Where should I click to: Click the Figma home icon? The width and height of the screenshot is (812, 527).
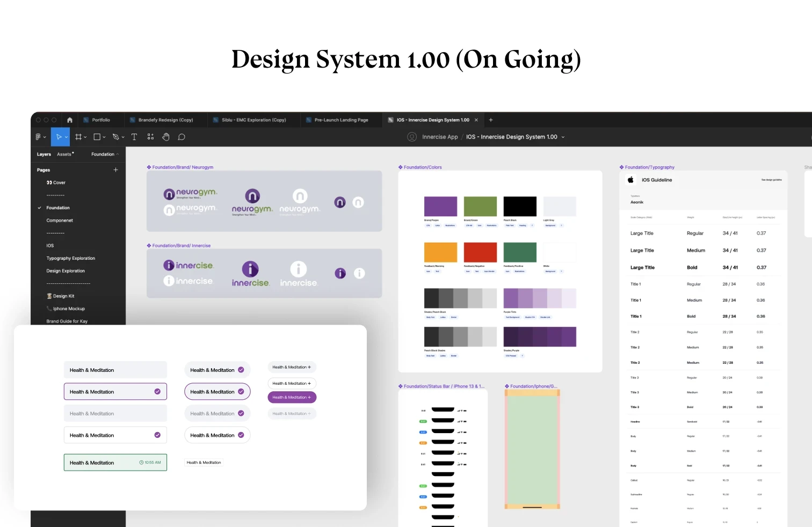[69, 120]
